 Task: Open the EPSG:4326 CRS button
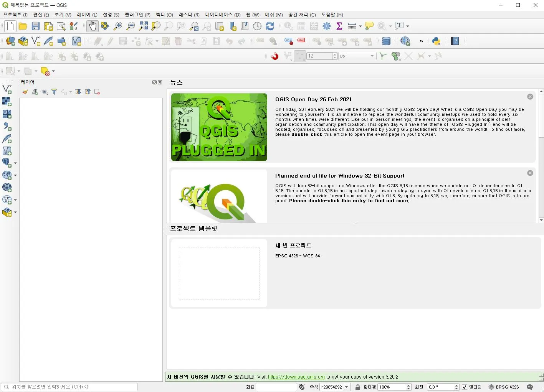(x=504, y=387)
